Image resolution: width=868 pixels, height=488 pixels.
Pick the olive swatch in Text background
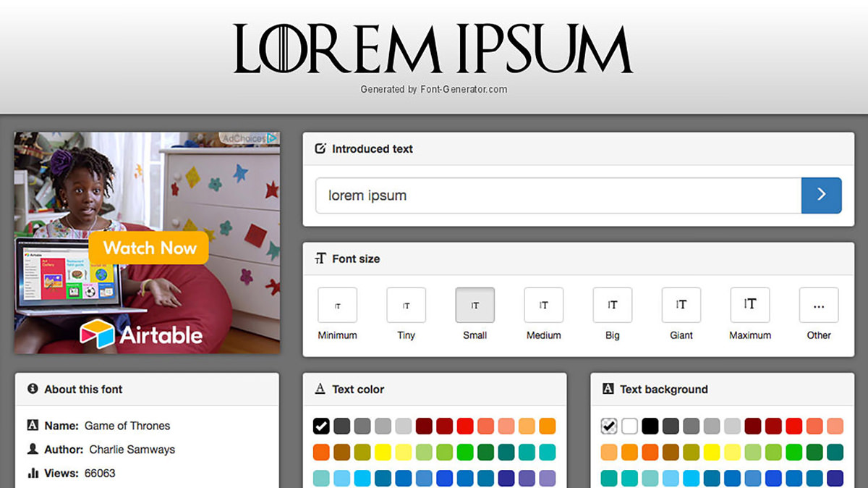point(692,453)
